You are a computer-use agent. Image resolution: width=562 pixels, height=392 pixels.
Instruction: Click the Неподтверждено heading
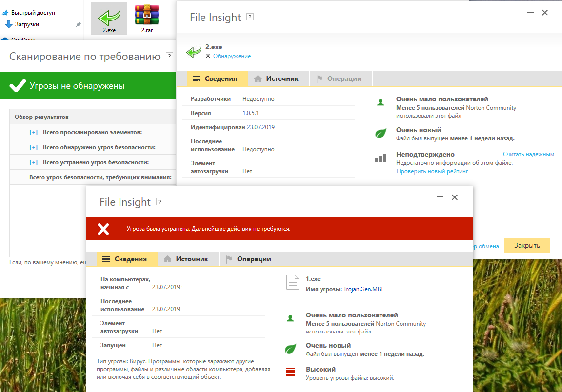(x=425, y=155)
